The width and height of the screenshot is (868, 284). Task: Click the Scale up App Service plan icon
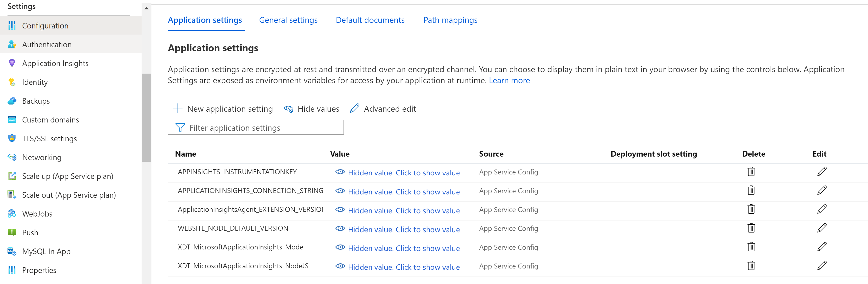pos(11,176)
